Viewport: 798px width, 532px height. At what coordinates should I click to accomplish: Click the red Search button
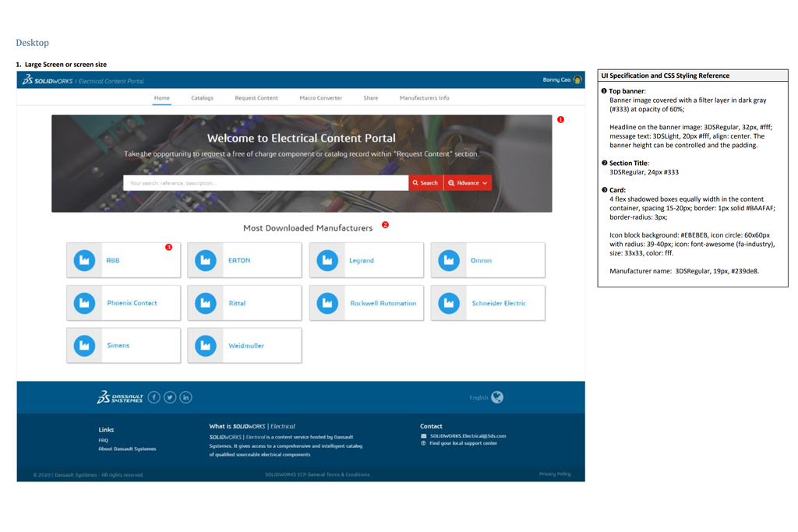click(425, 183)
